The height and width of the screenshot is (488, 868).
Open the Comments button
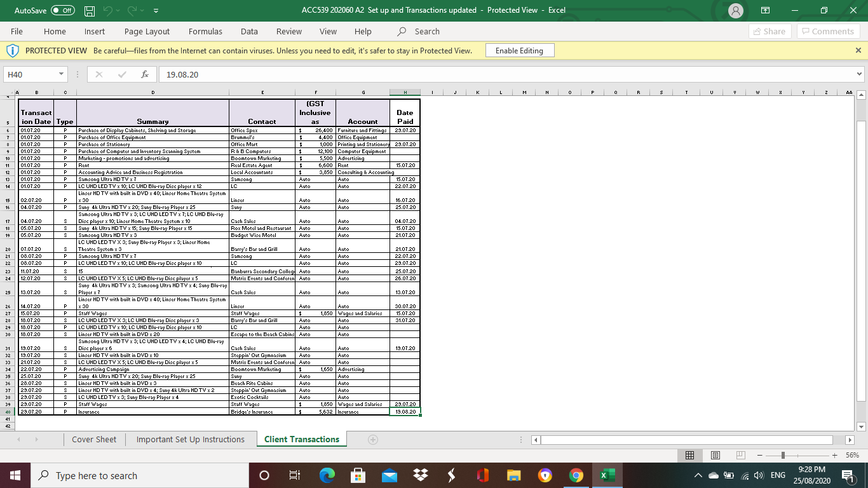(828, 31)
